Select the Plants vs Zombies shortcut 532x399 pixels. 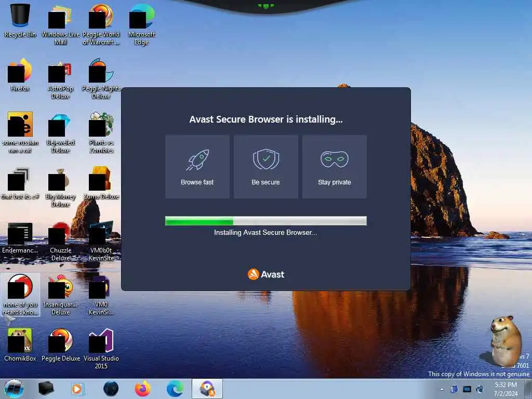pyautogui.click(x=101, y=132)
